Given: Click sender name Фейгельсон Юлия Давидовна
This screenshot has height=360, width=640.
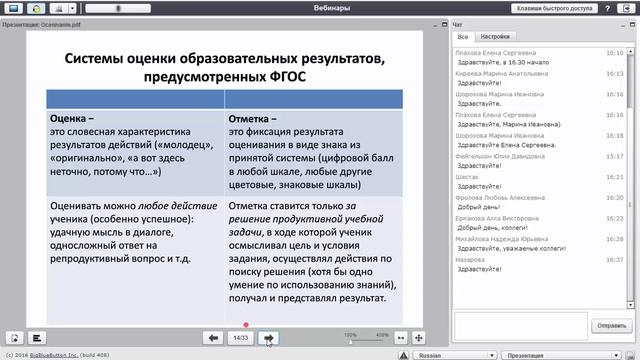Looking at the screenshot, I should coord(500,156).
